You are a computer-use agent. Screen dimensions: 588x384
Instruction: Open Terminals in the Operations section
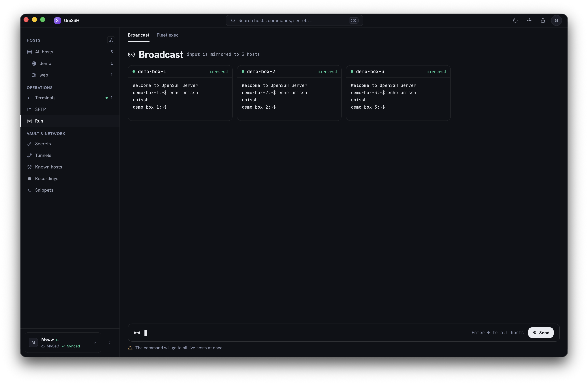pyautogui.click(x=70, y=98)
